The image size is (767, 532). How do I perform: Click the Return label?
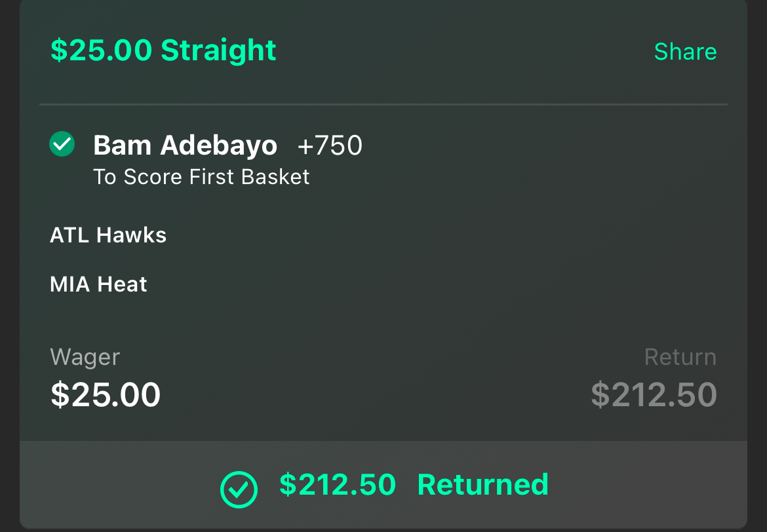click(680, 357)
